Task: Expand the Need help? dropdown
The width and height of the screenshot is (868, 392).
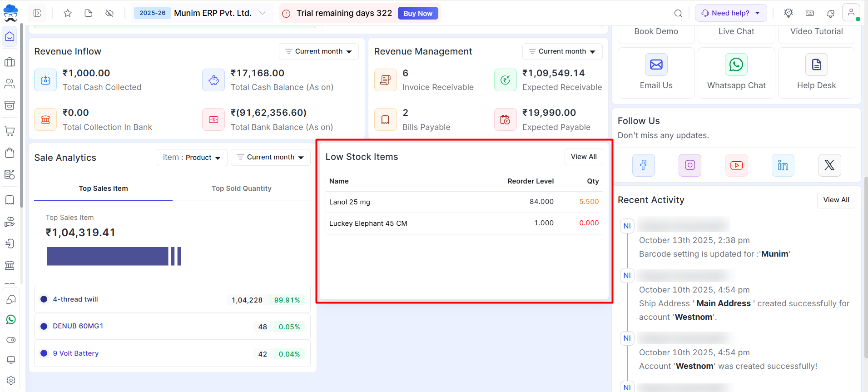Action: click(x=730, y=13)
